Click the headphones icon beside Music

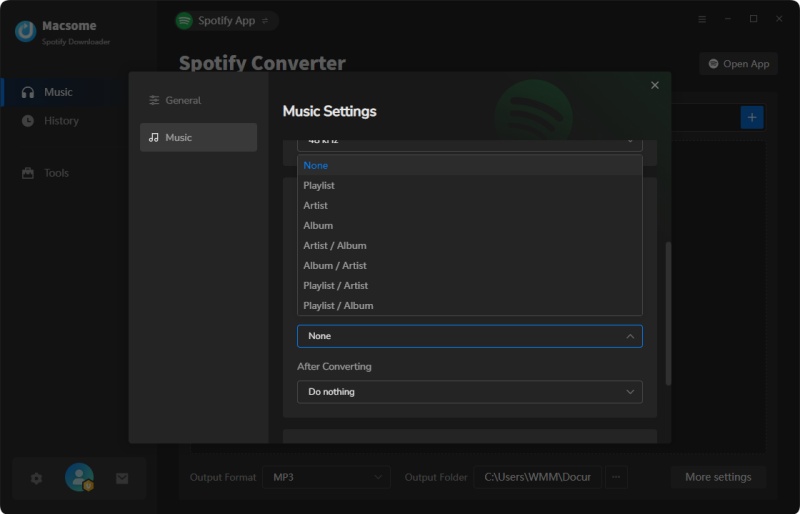coord(28,92)
